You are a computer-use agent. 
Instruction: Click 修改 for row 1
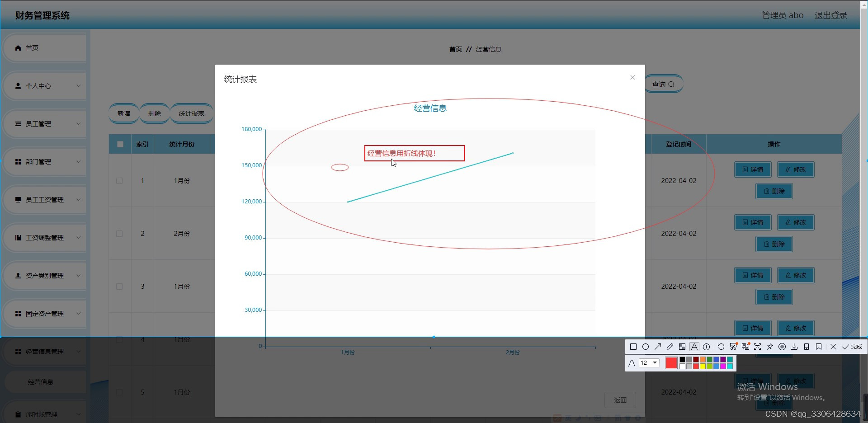pos(796,169)
